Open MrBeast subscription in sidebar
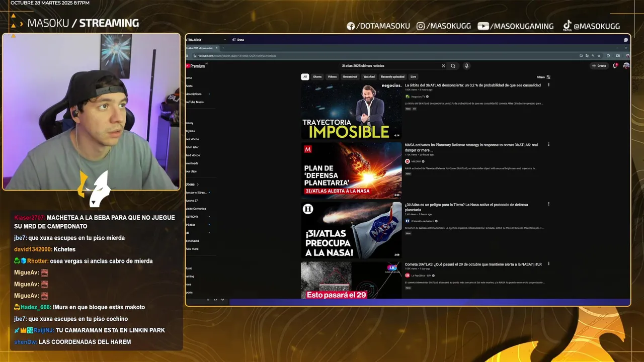 click(191, 225)
